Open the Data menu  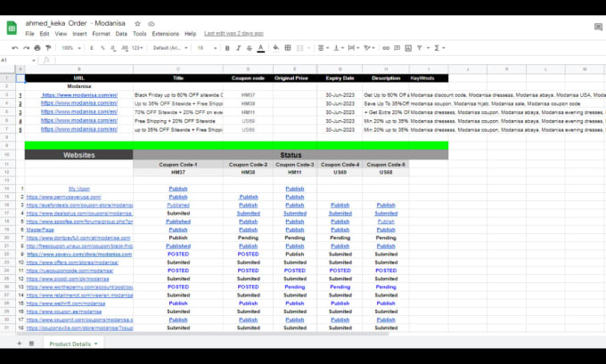point(121,34)
